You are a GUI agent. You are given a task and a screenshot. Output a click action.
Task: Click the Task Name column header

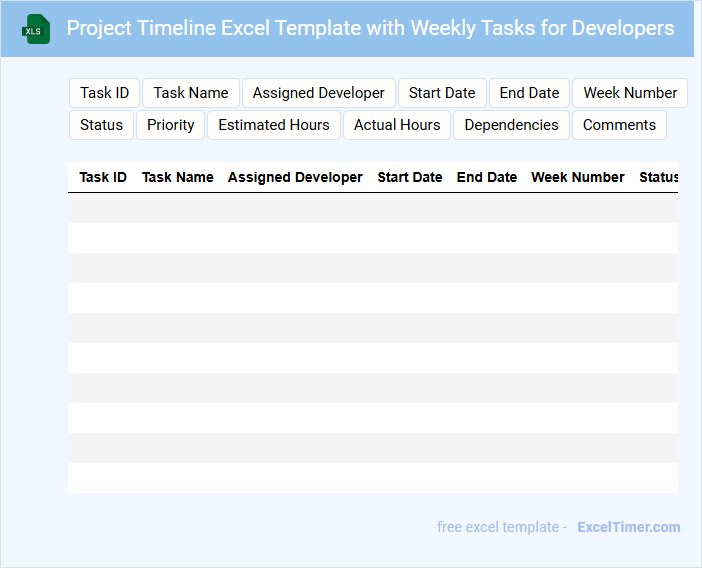coord(178,177)
